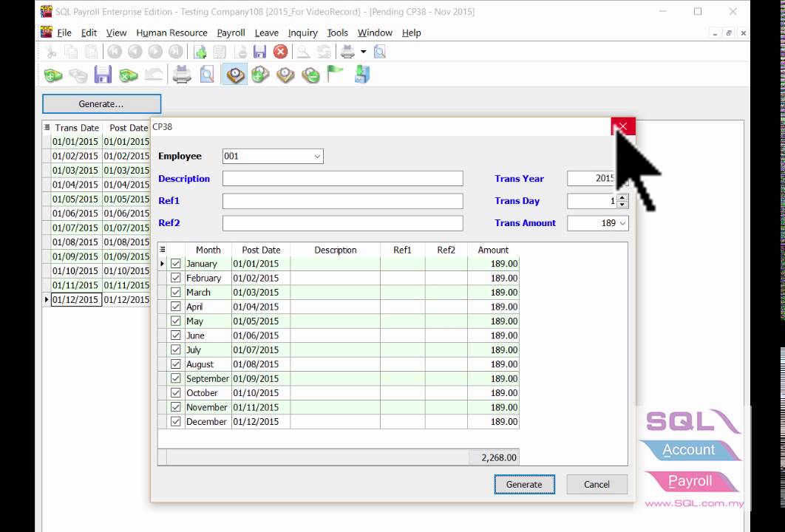Increase Trans Day with up spinner
This screenshot has height=532, width=785.
pyautogui.click(x=622, y=198)
